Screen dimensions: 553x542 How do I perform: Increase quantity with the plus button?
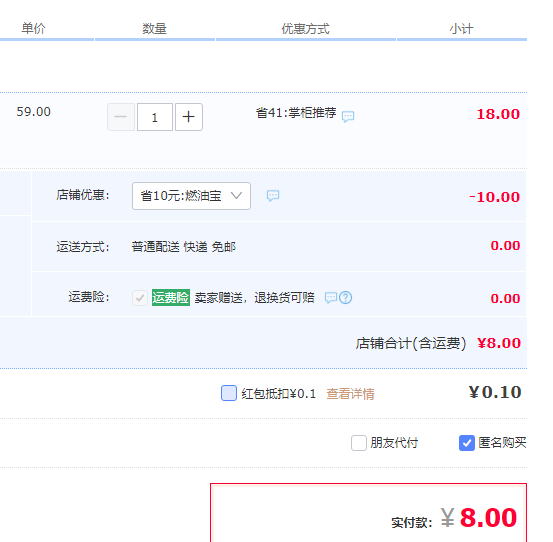pyautogui.click(x=189, y=117)
